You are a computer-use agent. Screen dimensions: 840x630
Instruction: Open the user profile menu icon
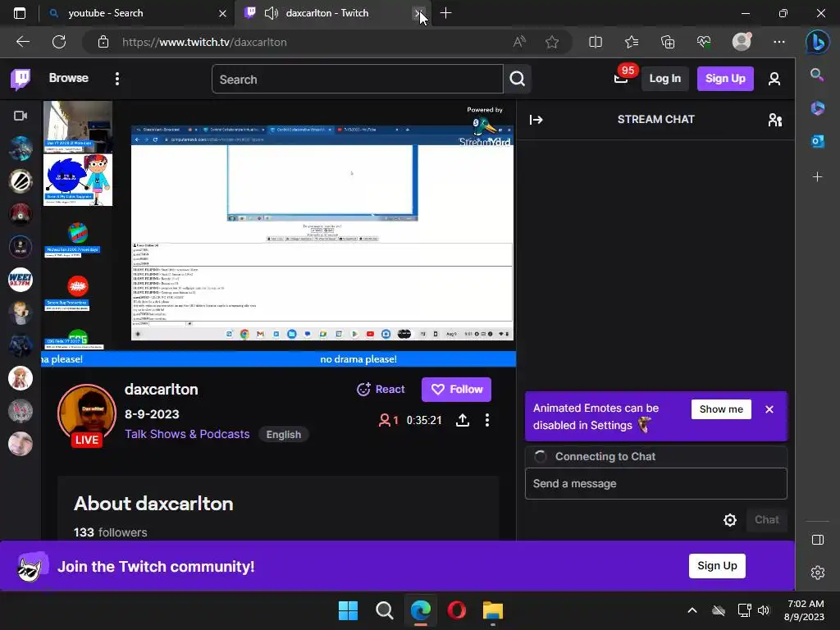pos(774,80)
